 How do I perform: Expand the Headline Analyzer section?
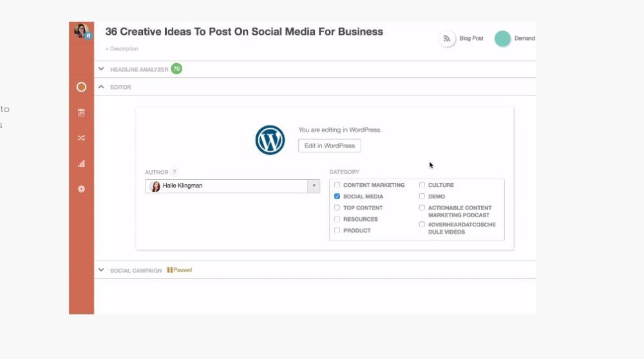101,69
